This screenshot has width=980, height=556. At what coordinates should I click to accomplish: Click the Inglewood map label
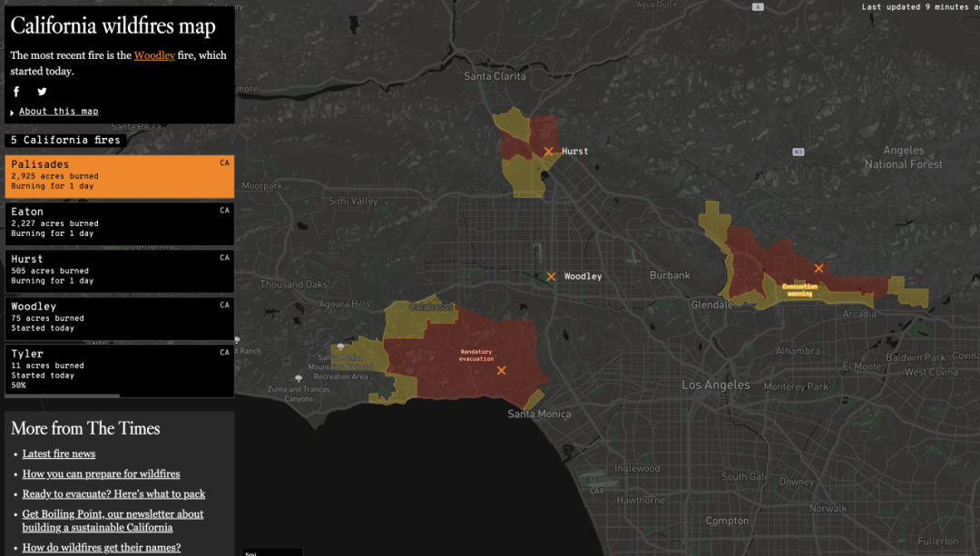click(637, 469)
